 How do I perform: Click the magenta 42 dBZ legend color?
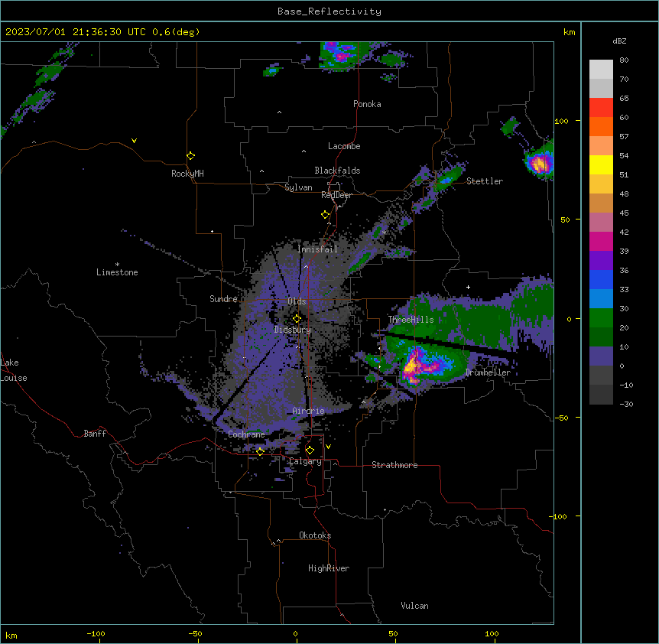click(x=601, y=241)
